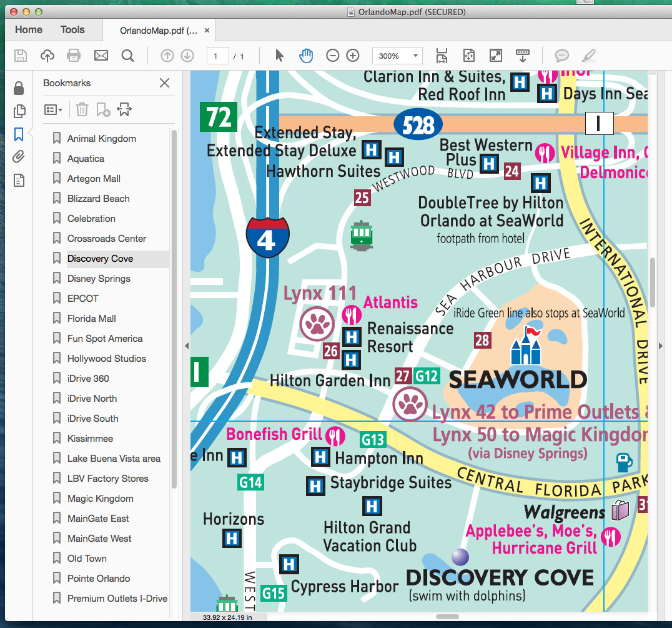Open Hollywood Studios bookmark
Image resolution: width=672 pixels, height=628 pixels.
(x=107, y=359)
